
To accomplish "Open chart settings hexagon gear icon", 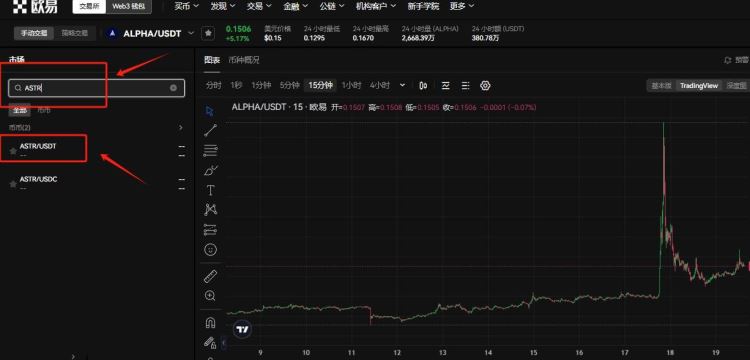I will coord(485,86).
